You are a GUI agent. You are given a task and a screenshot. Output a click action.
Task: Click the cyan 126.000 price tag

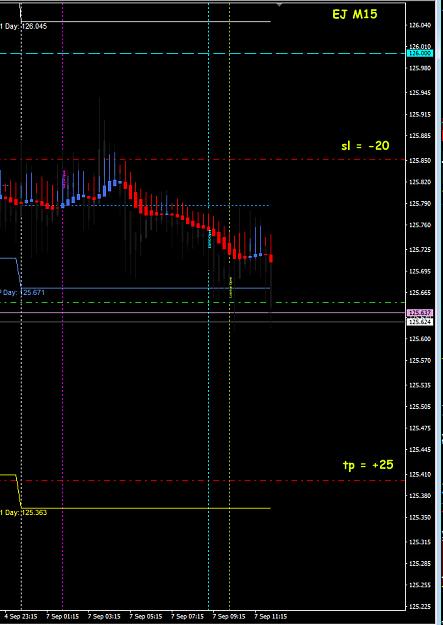click(419, 53)
